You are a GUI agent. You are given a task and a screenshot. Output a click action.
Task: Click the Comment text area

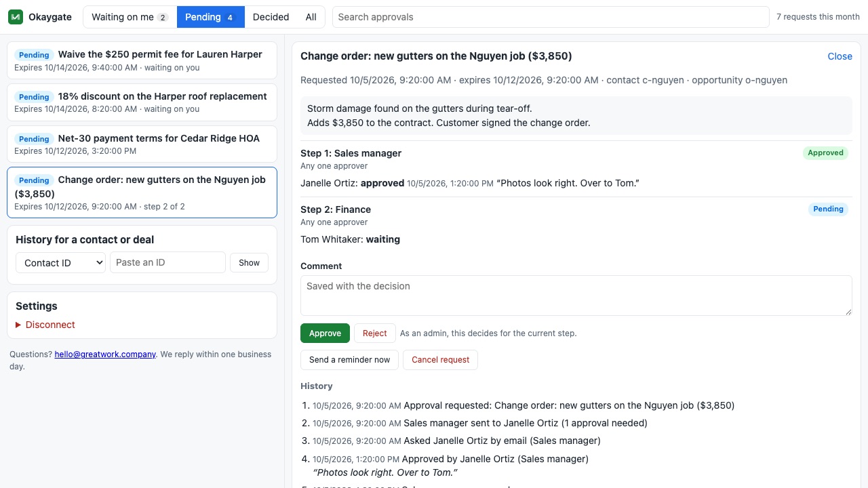[576, 296]
